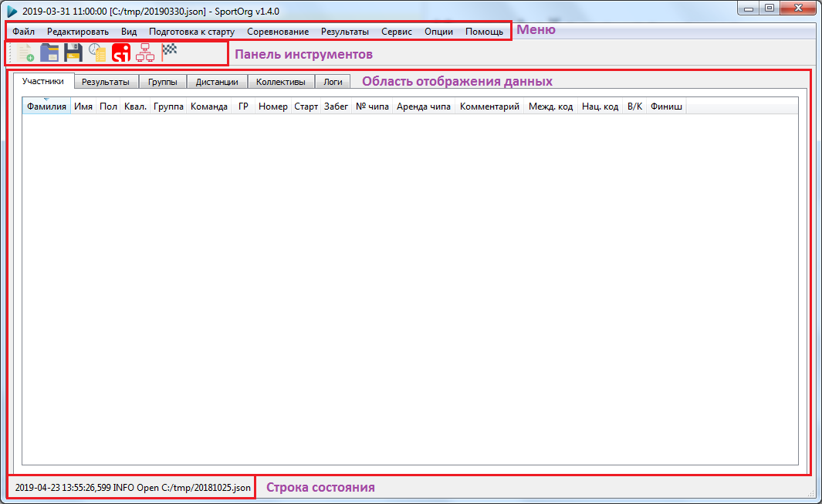
Task: Open the Файл menu
Action: pyautogui.click(x=24, y=32)
